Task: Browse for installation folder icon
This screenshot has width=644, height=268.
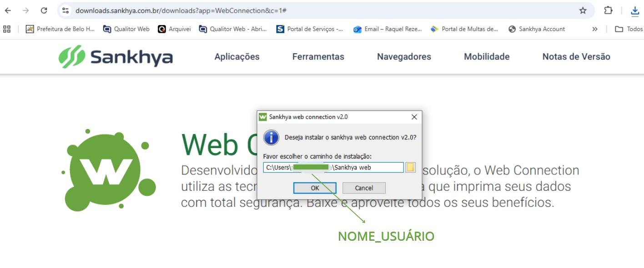Action: tap(411, 168)
